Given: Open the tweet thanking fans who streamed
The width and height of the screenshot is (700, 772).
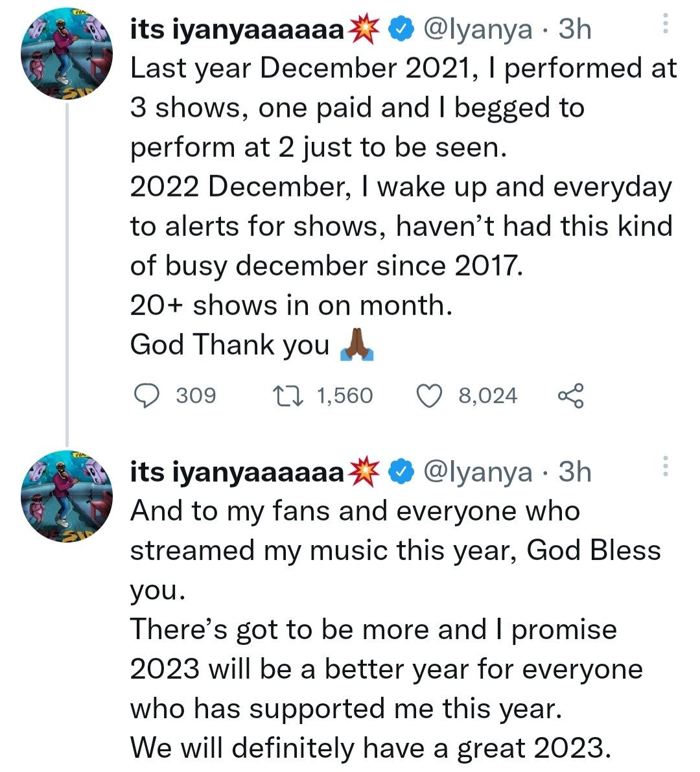Looking at the screenshot, I should point(389,629).
